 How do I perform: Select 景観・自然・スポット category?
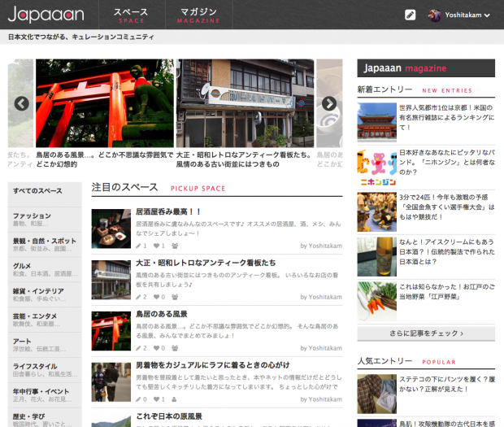pyautogui.click(x=45, y=245)
